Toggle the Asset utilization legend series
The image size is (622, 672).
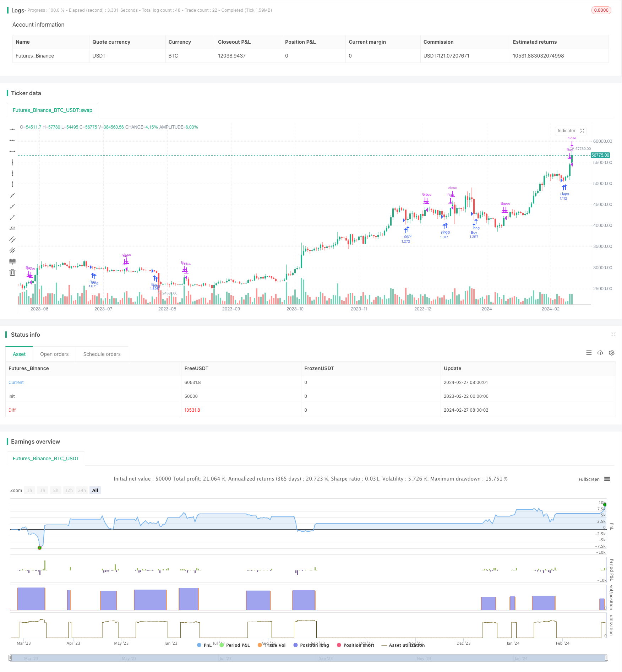(x=403, y=645)
